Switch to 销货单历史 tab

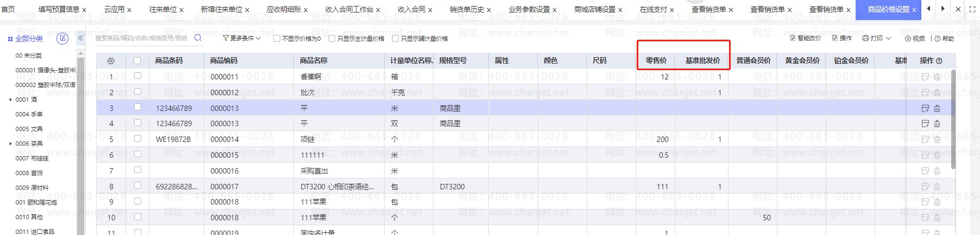click(x=467, y=9)
